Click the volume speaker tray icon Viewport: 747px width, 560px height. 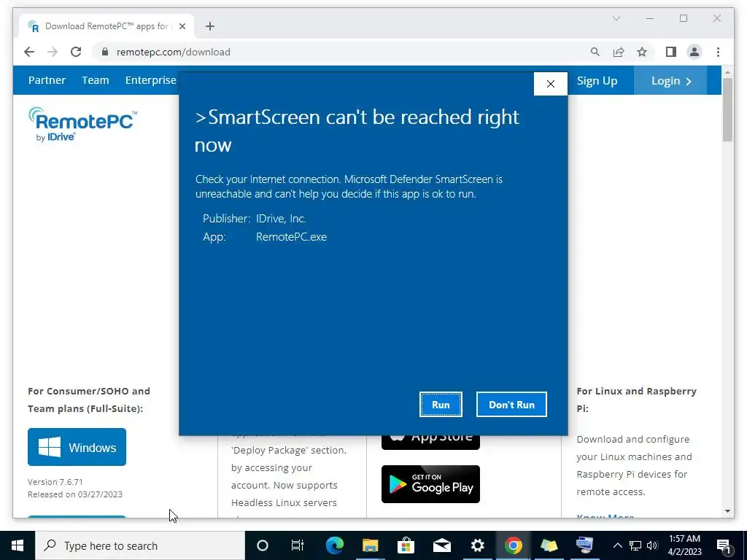coord(652,545)
